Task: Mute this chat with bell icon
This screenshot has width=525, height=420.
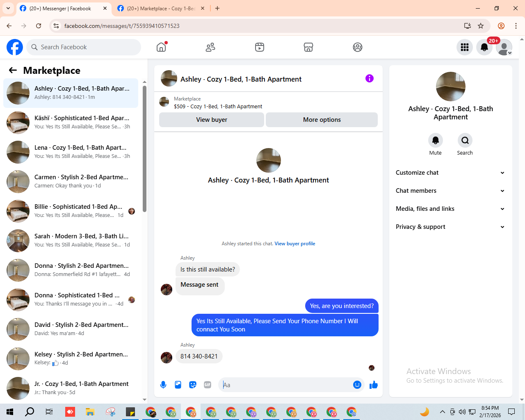Action: (436, 140)
